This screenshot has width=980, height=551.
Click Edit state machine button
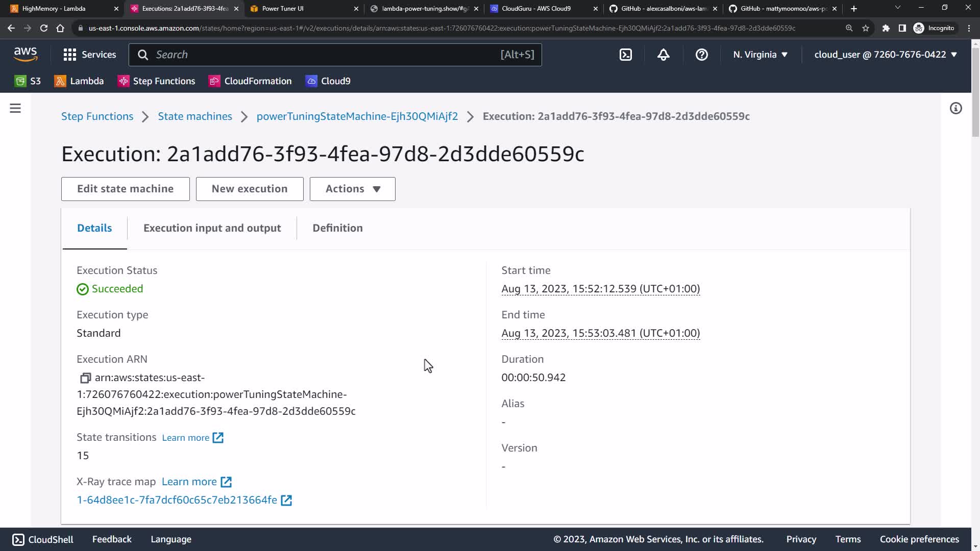coord(125,189)
